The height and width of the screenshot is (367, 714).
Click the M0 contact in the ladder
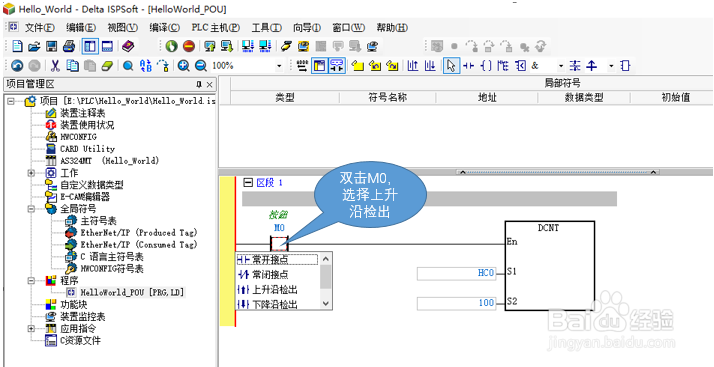click(279, 243)
